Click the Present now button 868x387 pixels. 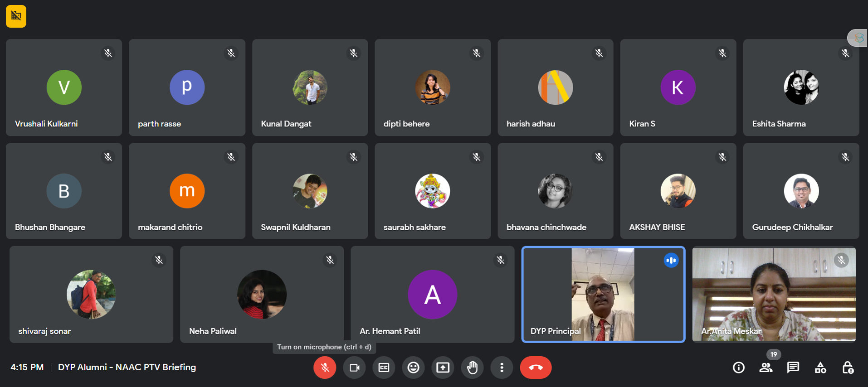(x=443, y=368)
